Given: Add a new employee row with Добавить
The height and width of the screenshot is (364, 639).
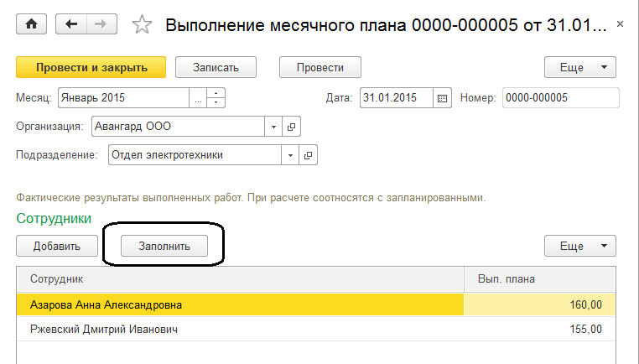Looking at the screenshot, I should (x=57, y=246).
